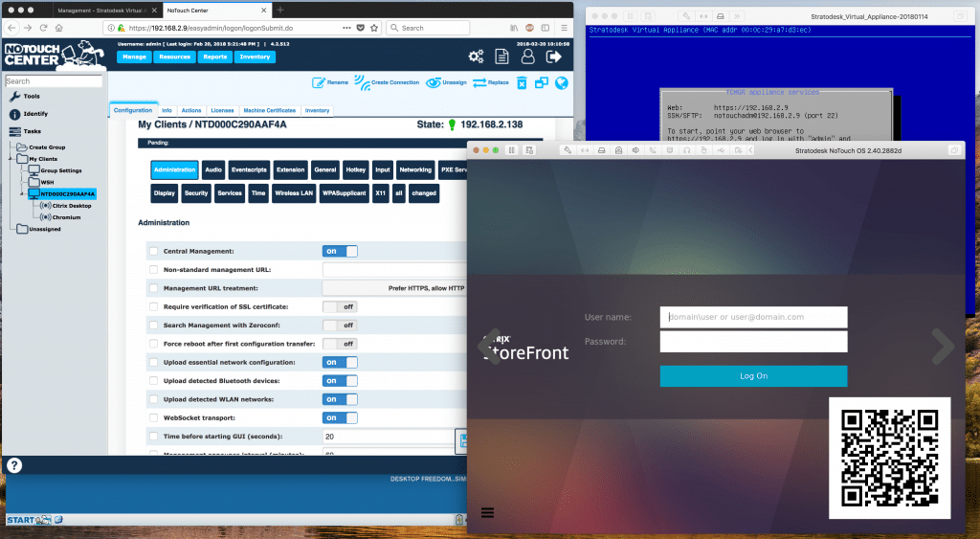This screenshot has height=539, width=980.
Task: Open Identify in the left sidebar
Action: (29, 114)
